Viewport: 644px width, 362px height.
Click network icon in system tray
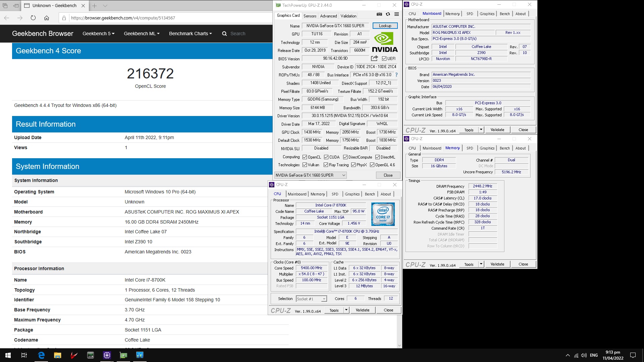point(576,355)
